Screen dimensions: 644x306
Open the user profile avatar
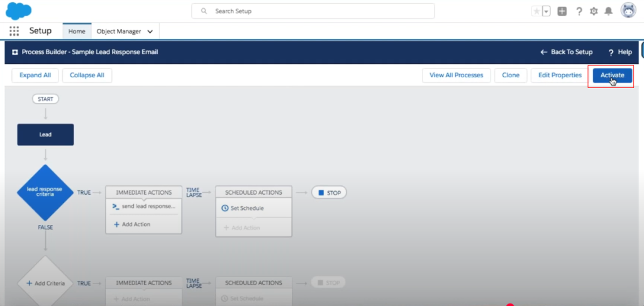tap(628, 11)
